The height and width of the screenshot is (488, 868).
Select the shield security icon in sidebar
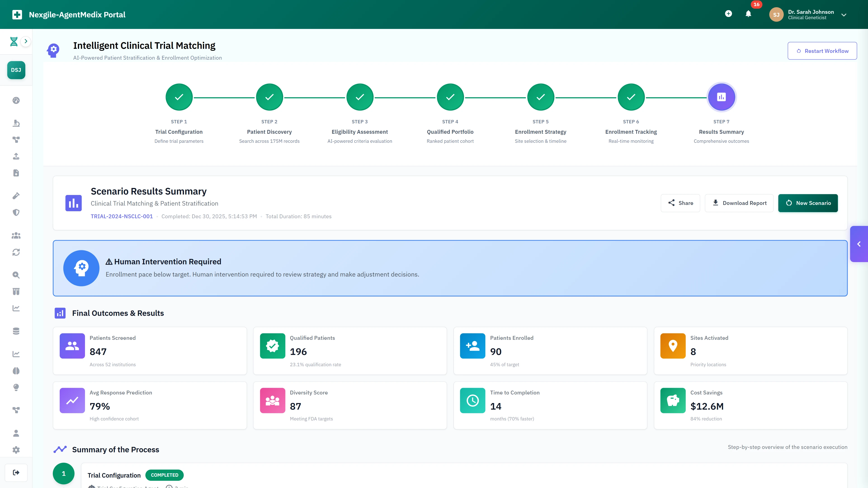point(16,212)
